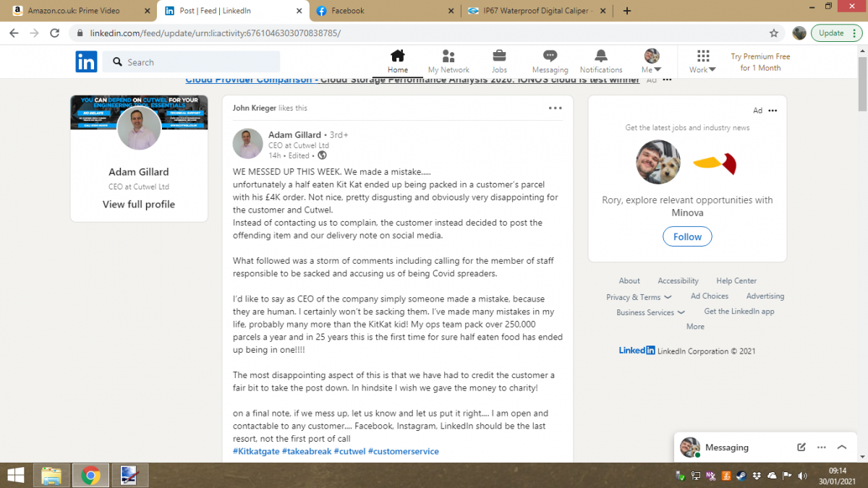Open the Dropbox tray icon
The image size is (868, 488).
click(757, 476)
